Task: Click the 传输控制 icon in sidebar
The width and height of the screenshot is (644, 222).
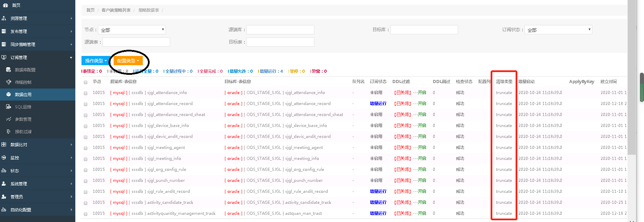Action: point(9,82)
